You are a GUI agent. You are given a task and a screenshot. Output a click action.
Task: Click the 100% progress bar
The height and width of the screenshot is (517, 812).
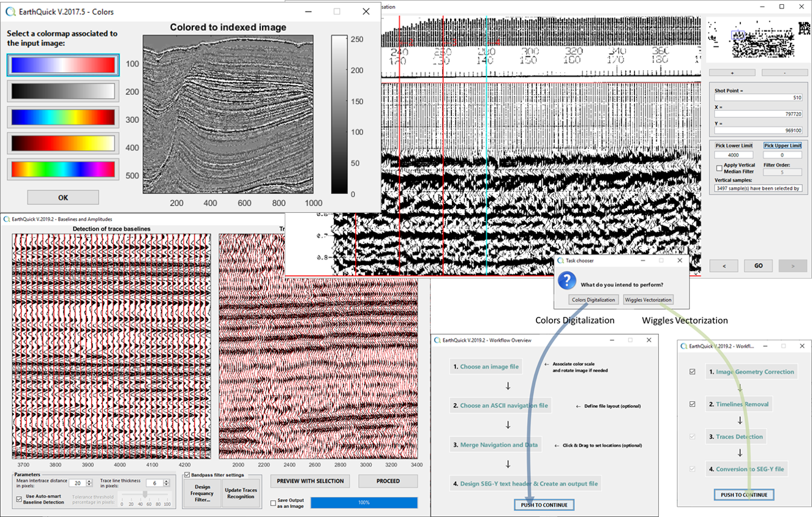(364, 502)
